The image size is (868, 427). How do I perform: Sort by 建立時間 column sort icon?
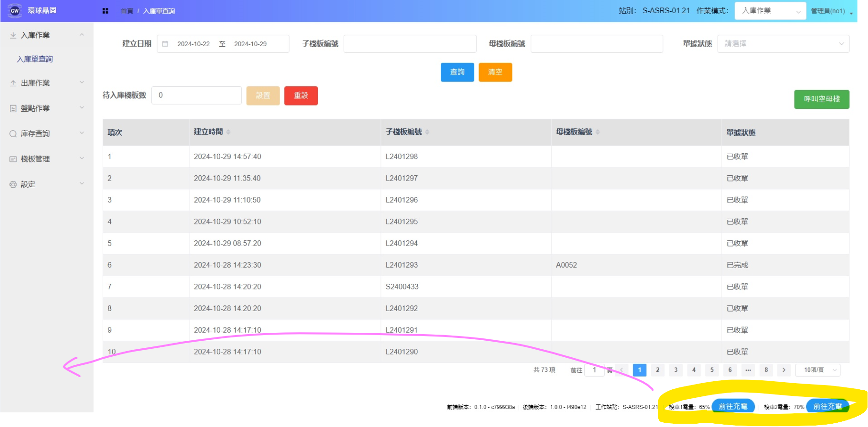pyautogui.click(x=228, y=132)
